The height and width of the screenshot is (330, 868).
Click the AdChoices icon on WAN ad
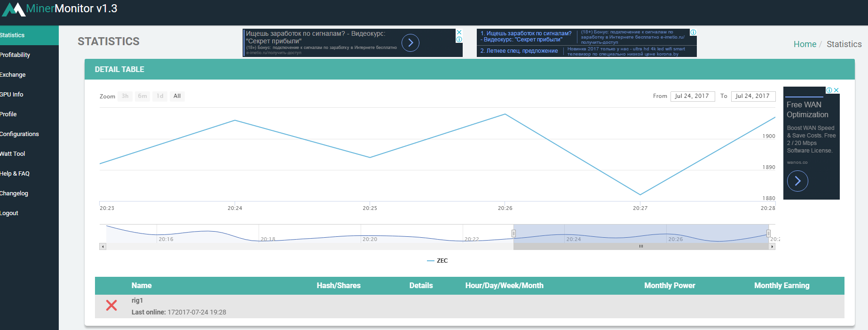click(829, 90)
